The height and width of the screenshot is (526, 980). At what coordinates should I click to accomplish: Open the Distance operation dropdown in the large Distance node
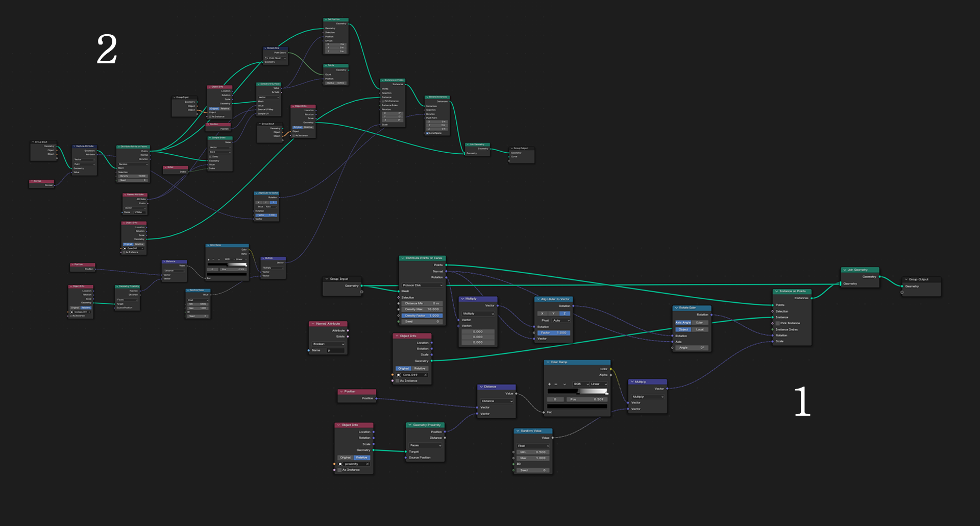(x=497, y=401)
